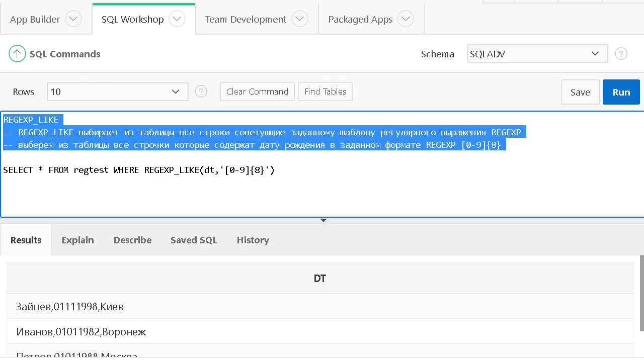
Task: Select the SQL Workshop tab
Action: click(x=132, y=20)
